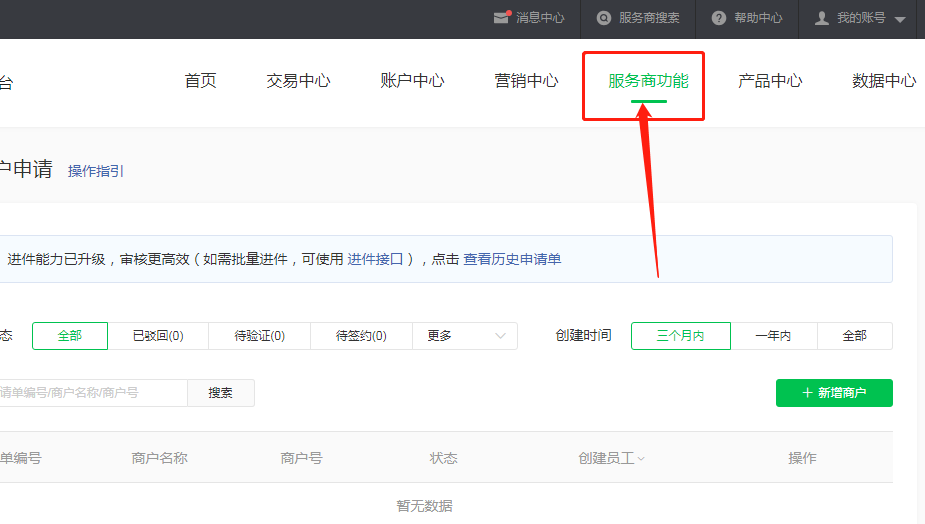925x524 pixels.
Task: Open 帮助中心 in the top bar
Action: [758, 18]
